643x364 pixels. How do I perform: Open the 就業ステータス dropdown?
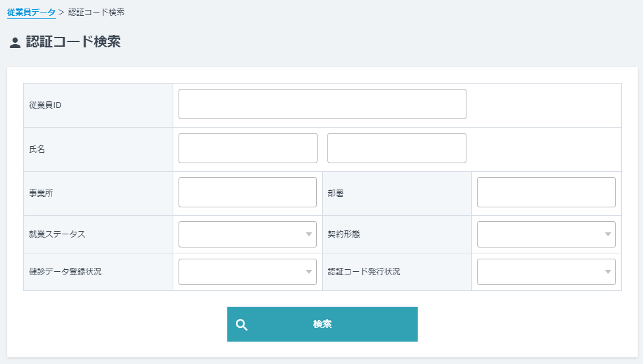click(x=248, y=234)
